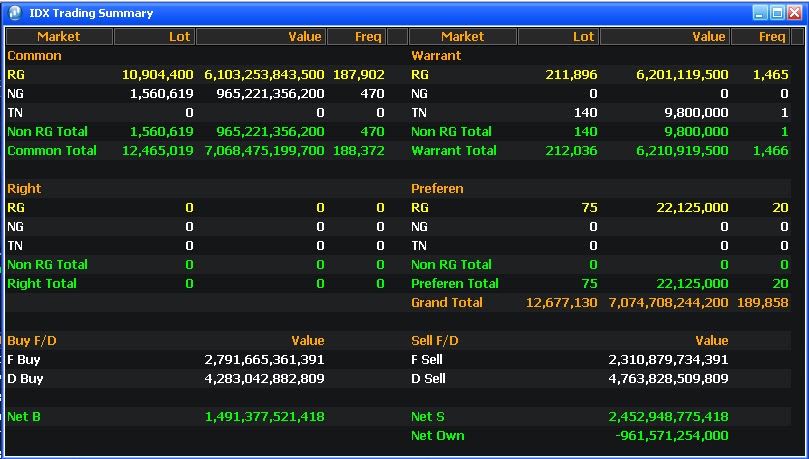This screenshot has width=809, height=459.
Task: Maximize the IDX Trading Summary window
Action: click(777, 13)
